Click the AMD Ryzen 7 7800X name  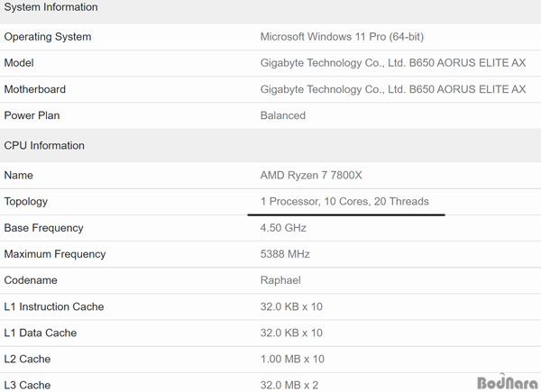[311, 175]
